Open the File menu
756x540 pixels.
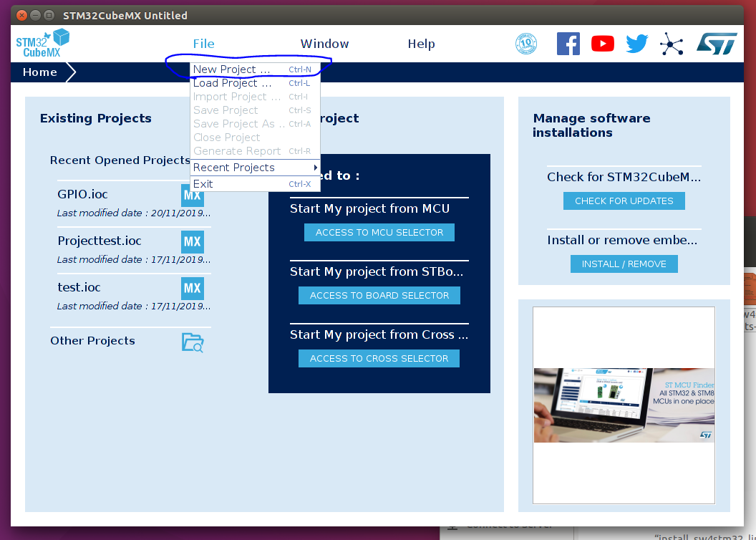pos(203,44)
